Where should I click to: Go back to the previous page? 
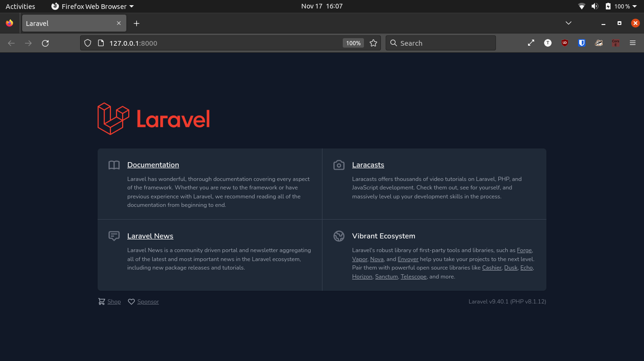point(11,43)
